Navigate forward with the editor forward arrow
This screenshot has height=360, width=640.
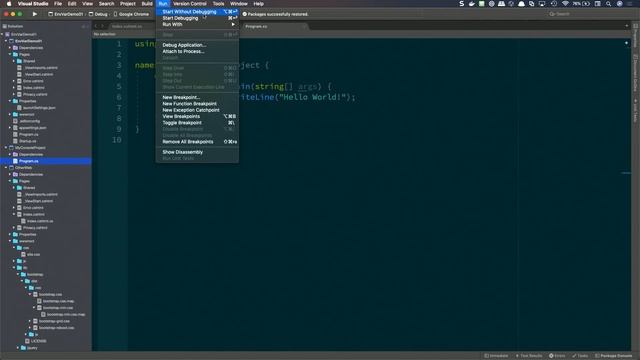(102, 26)
